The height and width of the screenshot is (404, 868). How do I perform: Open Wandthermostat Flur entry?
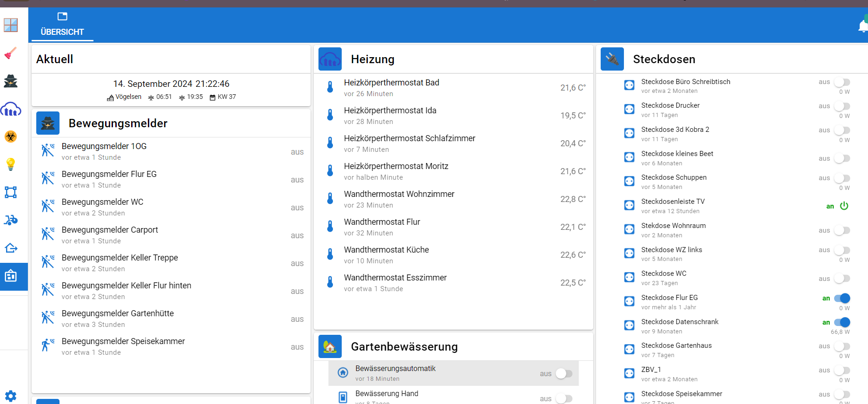pos(453,227)
